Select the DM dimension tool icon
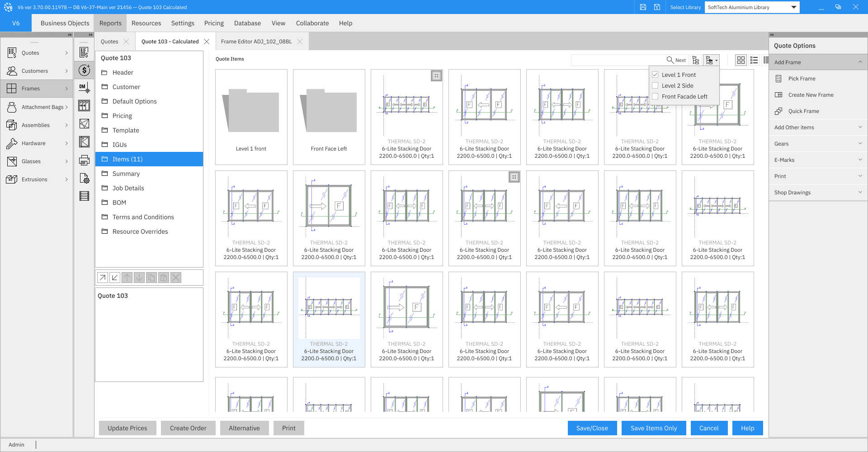Image resolution: width=868 pixels, height=452 pixels. [x=84, y=88]
